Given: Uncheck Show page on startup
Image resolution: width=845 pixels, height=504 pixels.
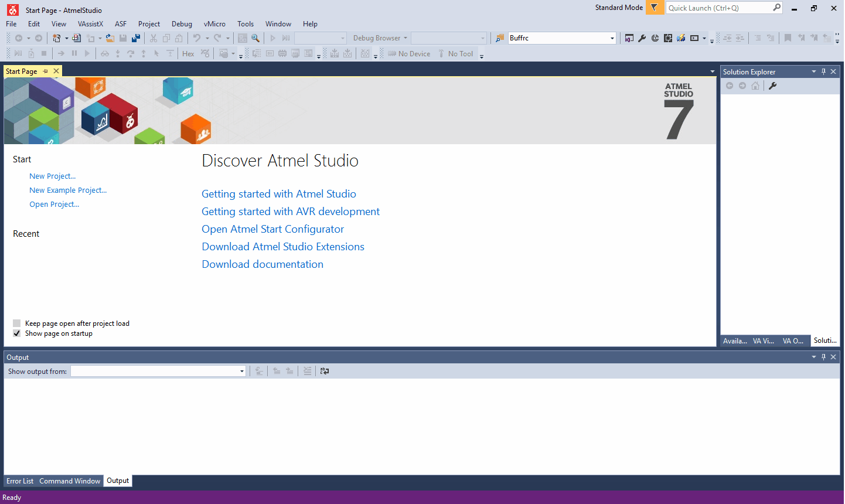Looking at the screenshot, I should 16,333.
